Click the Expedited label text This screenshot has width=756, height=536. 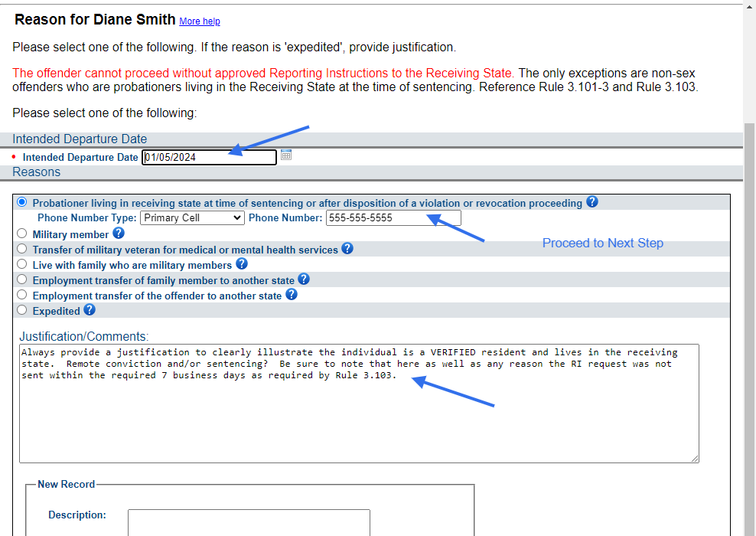pos(56,312)
